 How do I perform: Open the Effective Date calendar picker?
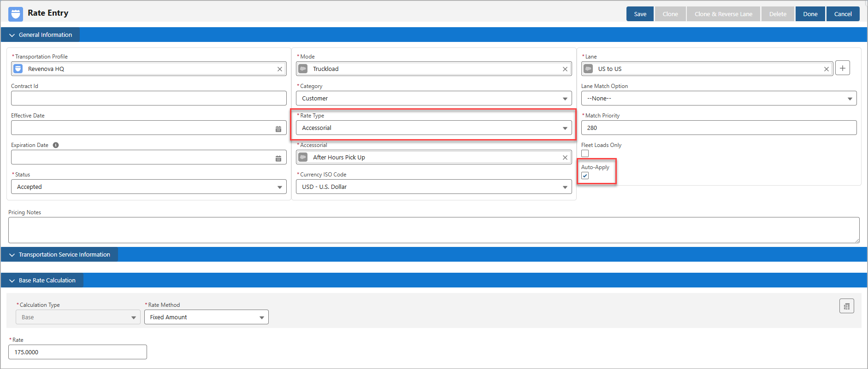tap(278, 129)
